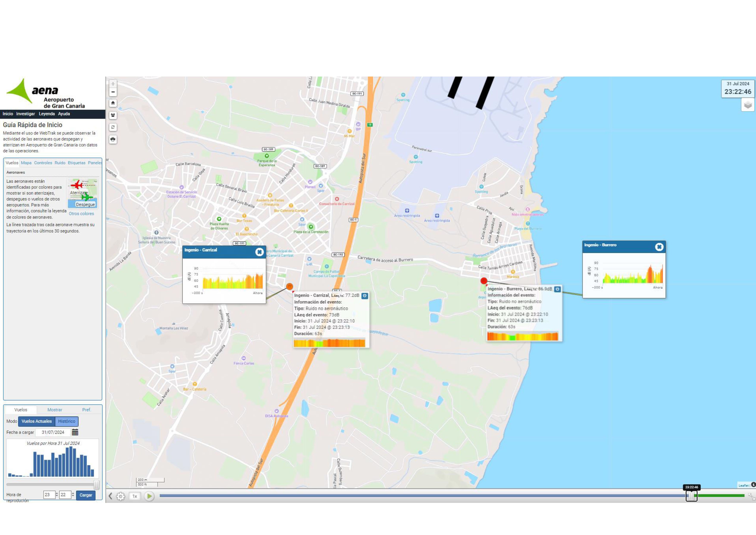Image resolution: width=756 pixels, height=535 pixels.
Task: Open the Otros colores link
Action: pyautogui.click(x=81, y=213)
